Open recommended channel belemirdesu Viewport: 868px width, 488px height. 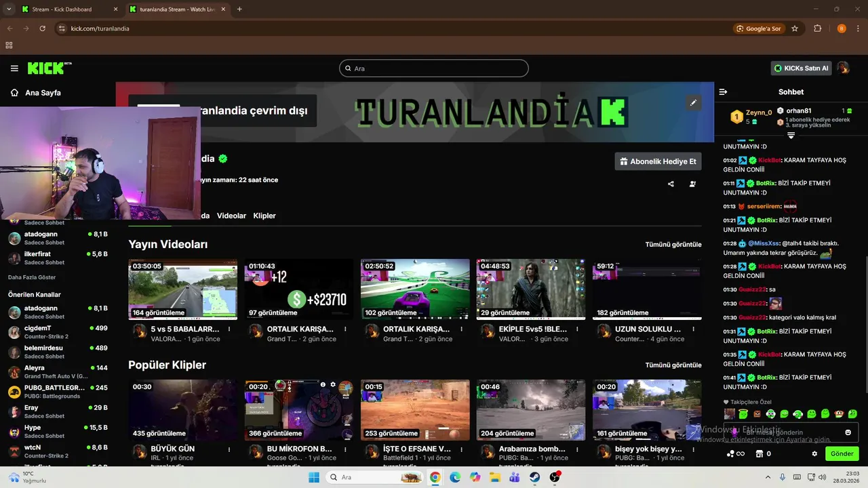pos(58,352)
